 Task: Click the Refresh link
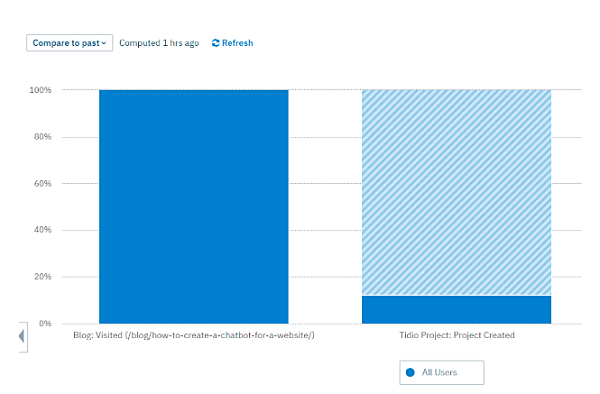click(233, 43)
